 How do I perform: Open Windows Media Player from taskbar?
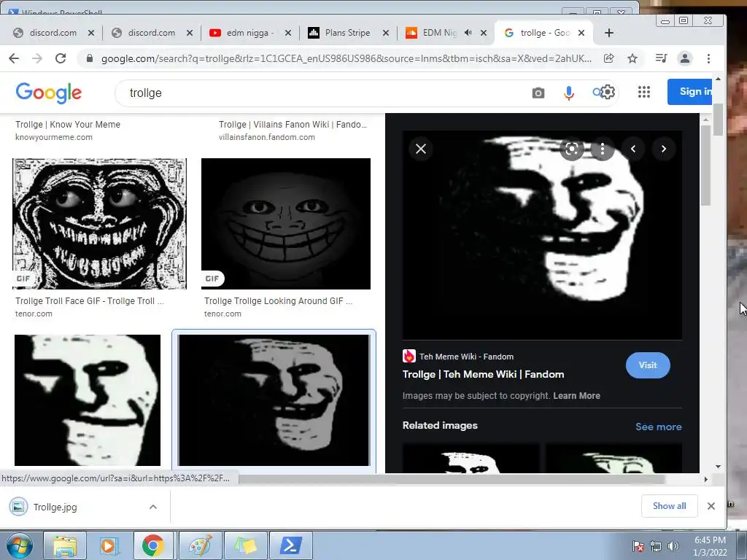(108, 545)
